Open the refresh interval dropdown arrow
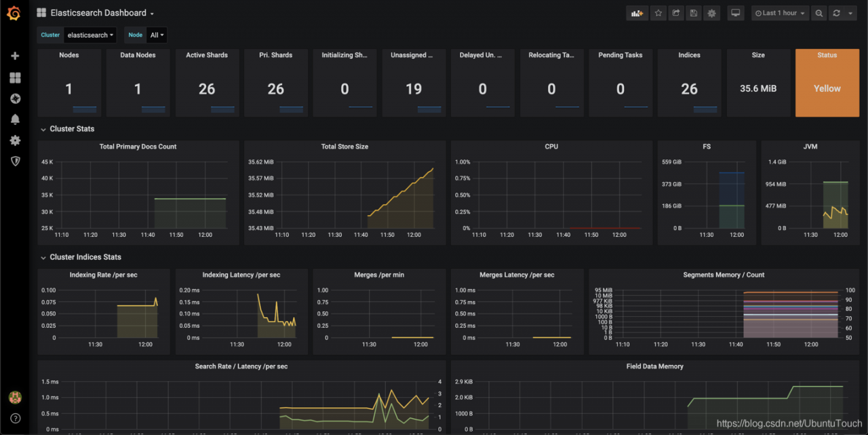This screenshot has width=868, height=435. click(850, 13)
